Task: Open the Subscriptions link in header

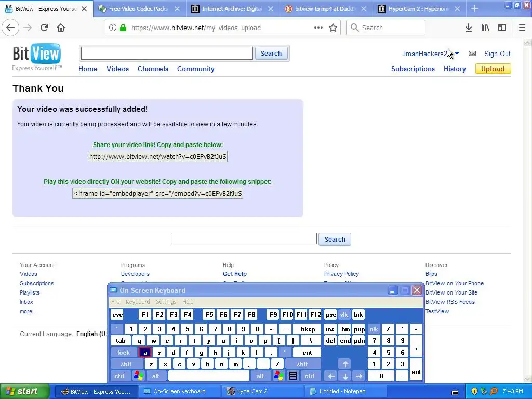Action: (x=413, y=69)
